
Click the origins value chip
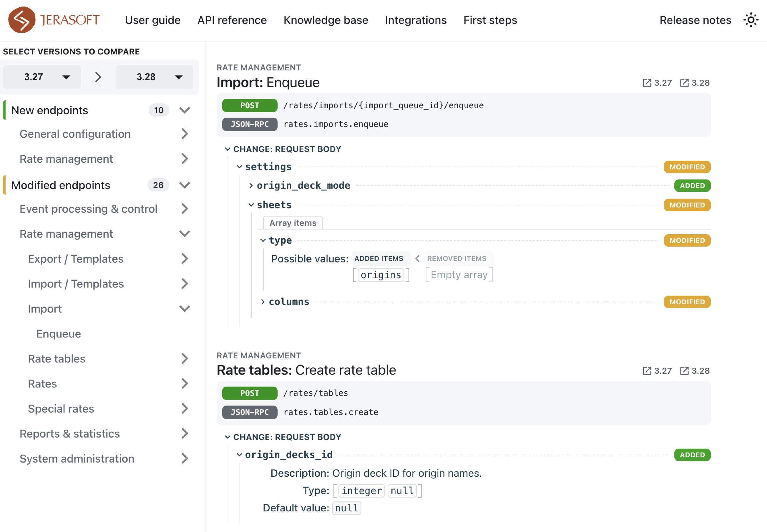381,275
